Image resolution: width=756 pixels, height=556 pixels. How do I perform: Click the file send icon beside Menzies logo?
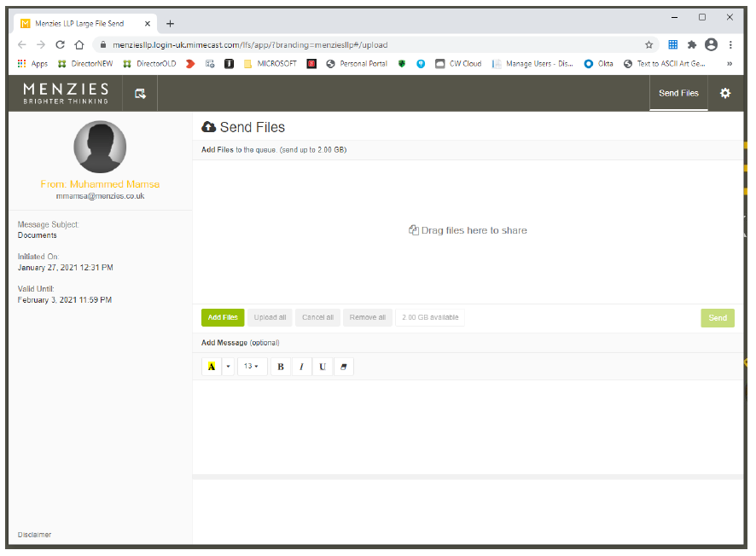[140, 94]
